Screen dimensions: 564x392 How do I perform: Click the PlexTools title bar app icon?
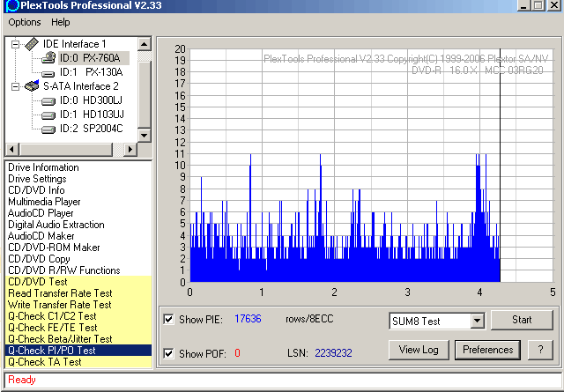click(10, 7)
